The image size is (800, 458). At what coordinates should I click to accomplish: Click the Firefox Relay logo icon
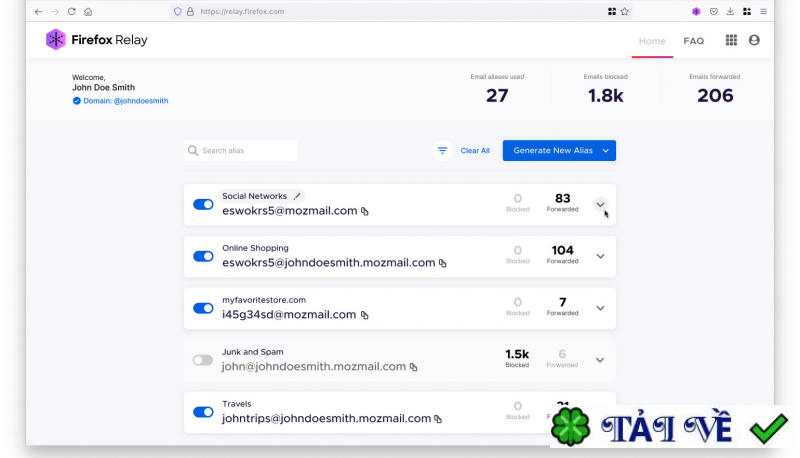point(56,39)
